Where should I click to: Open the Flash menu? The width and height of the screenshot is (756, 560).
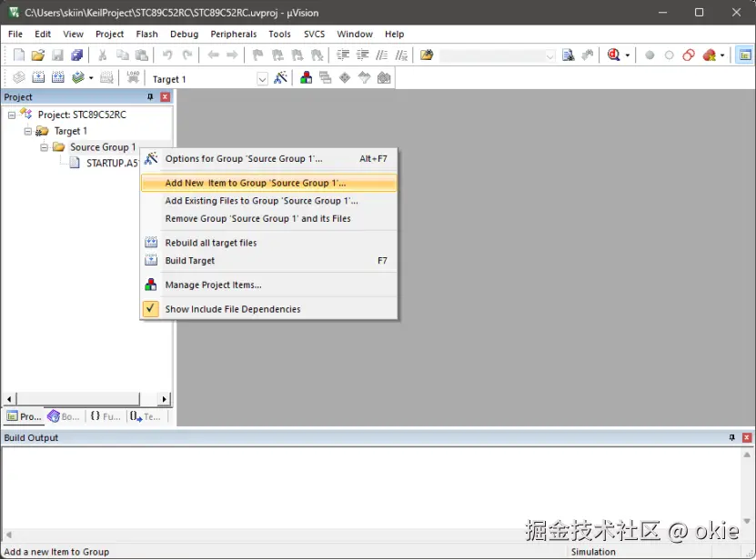coord(146,35)
